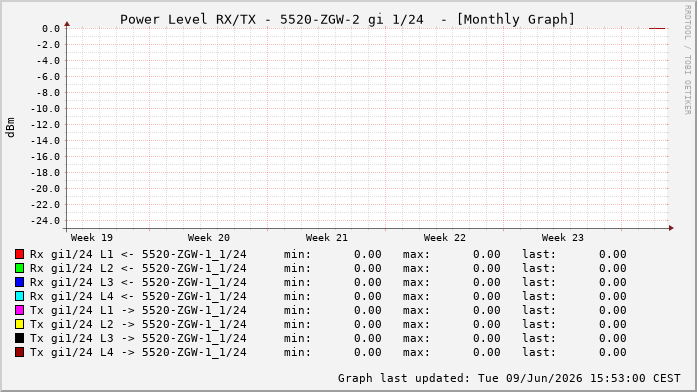Click the Week 20 axis label
Screen dimensions: 697x392
coord(209,238)
